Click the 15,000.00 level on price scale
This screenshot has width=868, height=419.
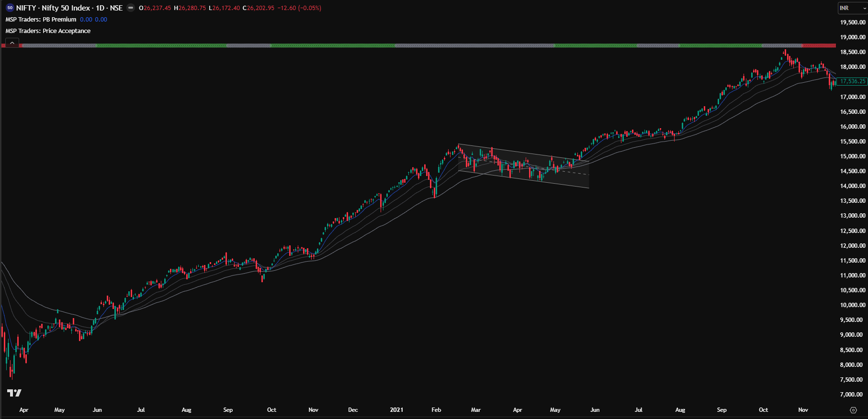(852, 156)
